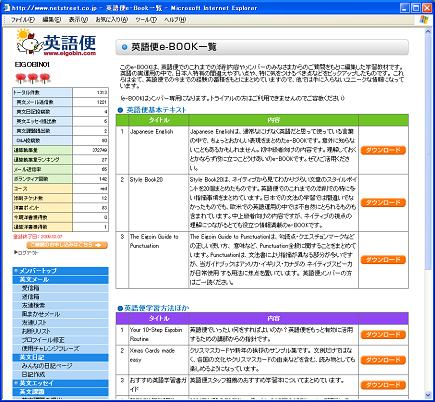
Task: Open the 英文課題 section header
Action: 60,392
